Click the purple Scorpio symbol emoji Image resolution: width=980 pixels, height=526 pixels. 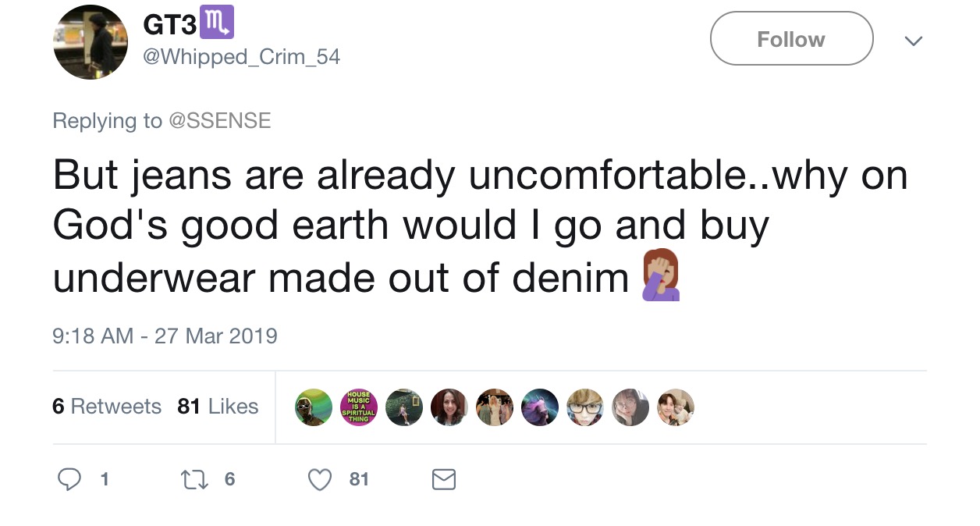(x=217, y=23)
